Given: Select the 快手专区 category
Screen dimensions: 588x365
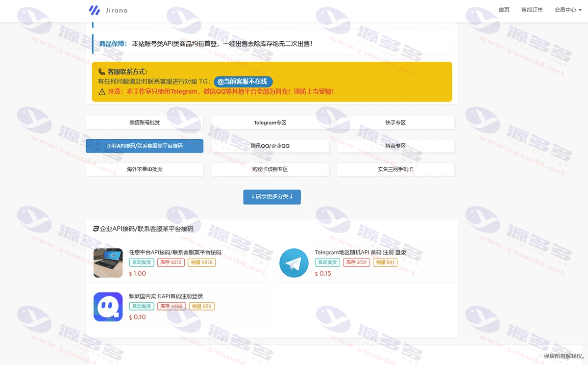Looking at the screenshot, I should [x=395, y=123].
